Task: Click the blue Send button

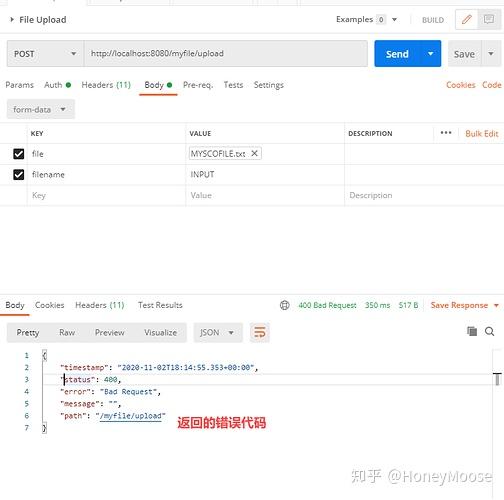Action: point(397,54)
